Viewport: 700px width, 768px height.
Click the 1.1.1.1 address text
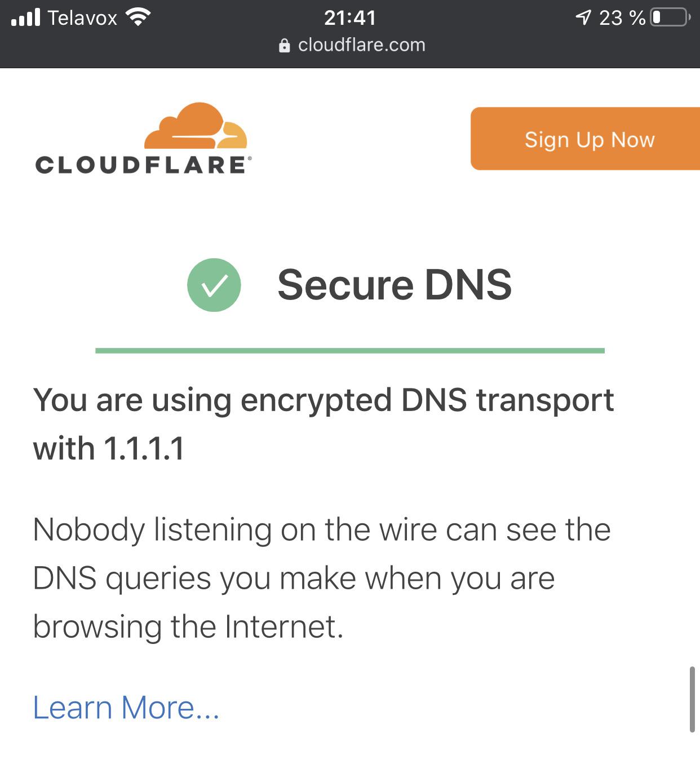(x=144, y=449)
